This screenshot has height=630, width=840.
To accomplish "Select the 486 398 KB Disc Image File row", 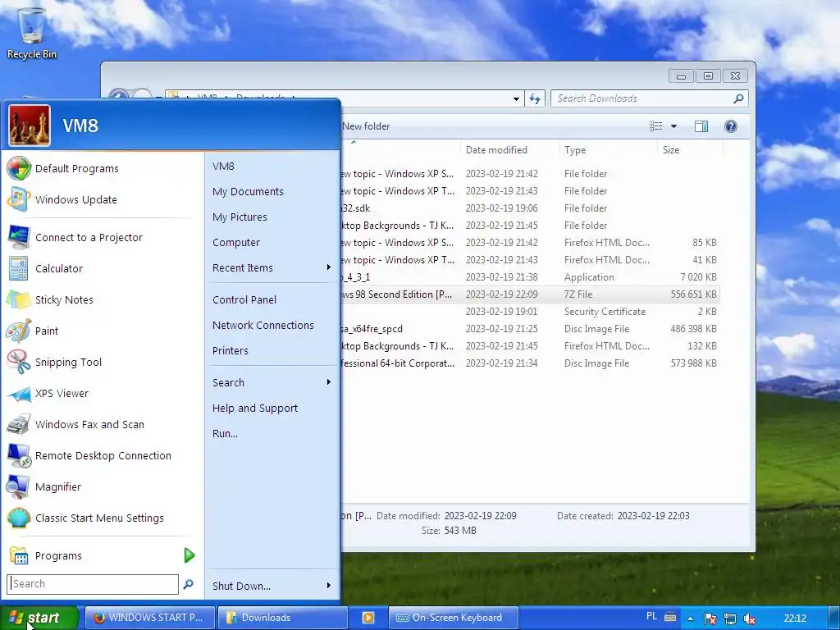I will pyautogui.click(x=531, y=328).
